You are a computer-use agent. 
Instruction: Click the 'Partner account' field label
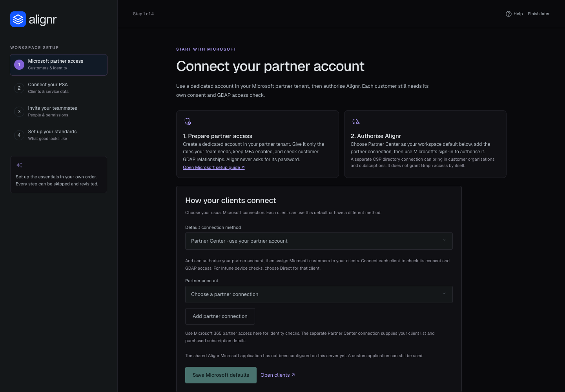click(202, 281)
